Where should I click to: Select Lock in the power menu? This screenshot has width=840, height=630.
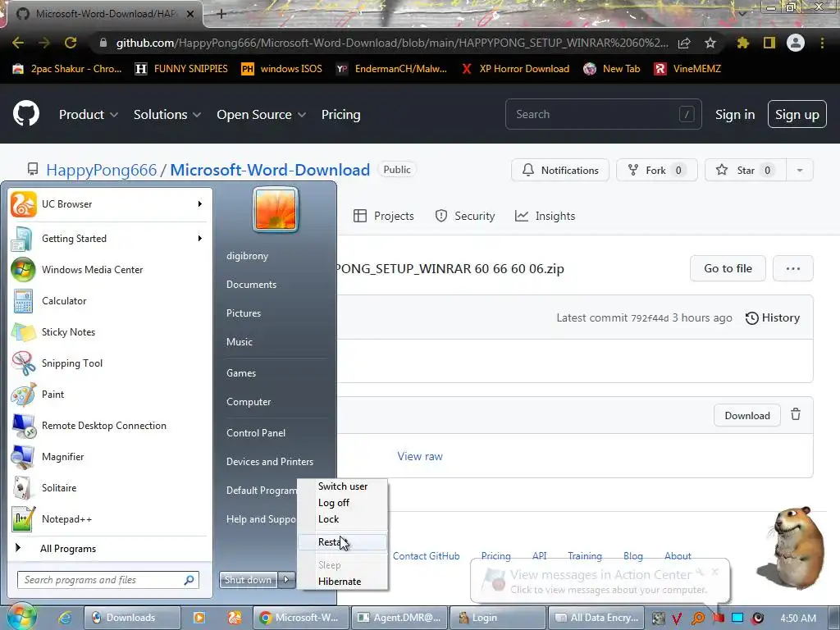[x=342, y=519]
